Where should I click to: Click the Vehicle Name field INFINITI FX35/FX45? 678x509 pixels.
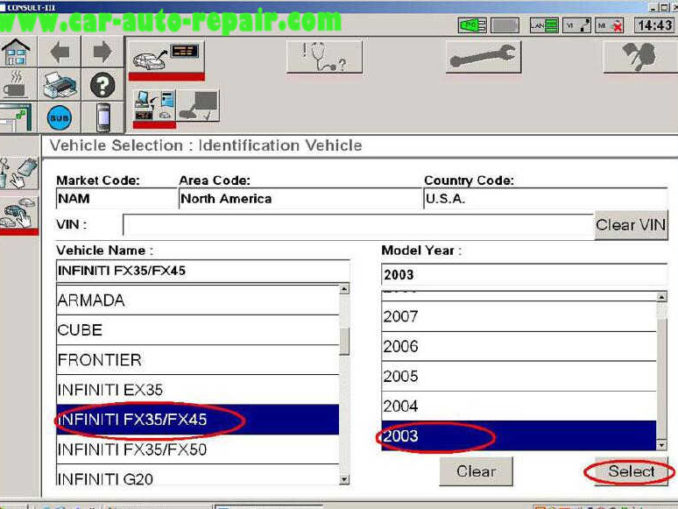(203, 271)
